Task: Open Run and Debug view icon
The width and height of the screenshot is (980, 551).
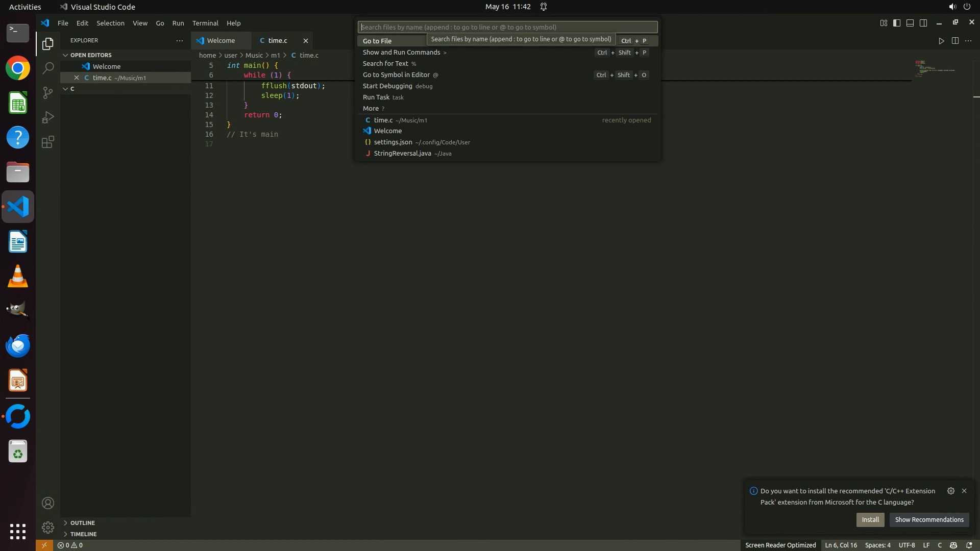Action: pos(48,117)
